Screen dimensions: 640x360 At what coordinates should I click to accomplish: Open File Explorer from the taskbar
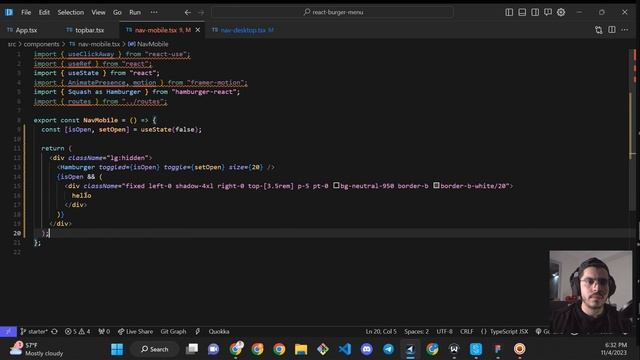pyautogui.click(x=301, y=349)
